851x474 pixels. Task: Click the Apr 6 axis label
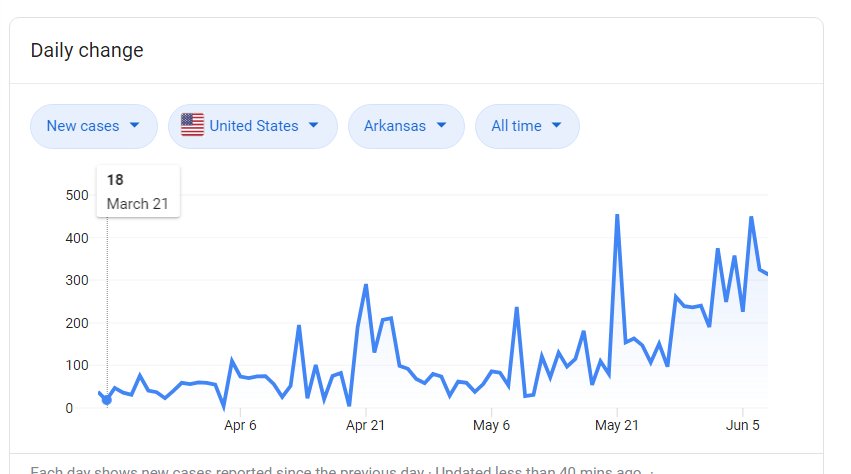(x=240, y=425)
